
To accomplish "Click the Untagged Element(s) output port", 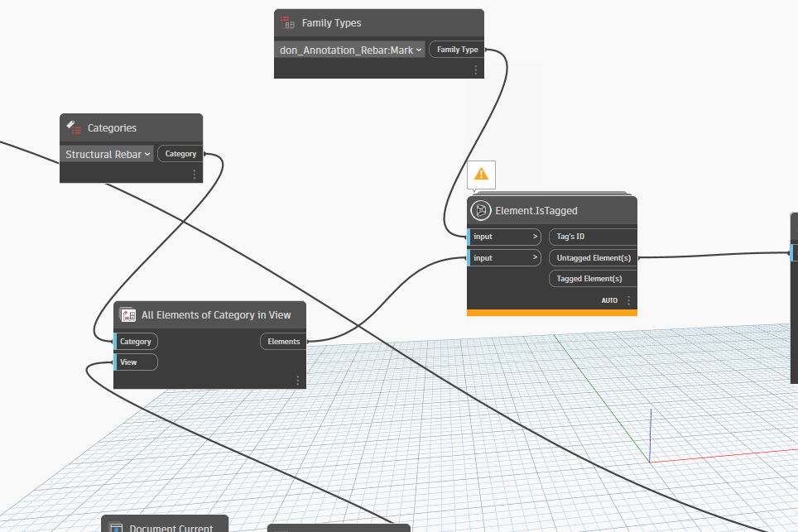I will tap(593, 257).
